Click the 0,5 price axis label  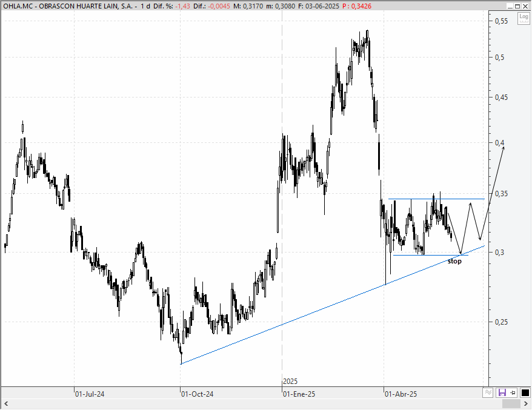(499, 58)
